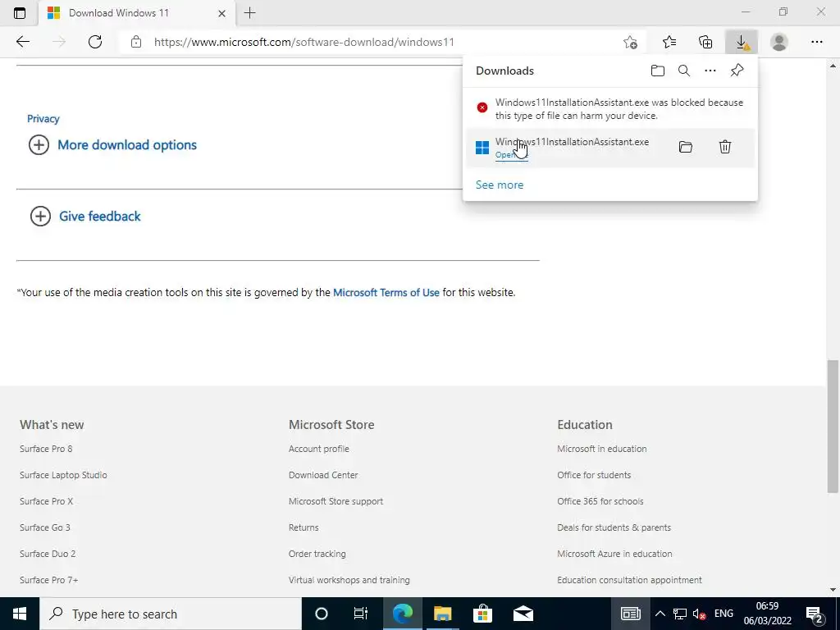Open File Explorer from taskbar
This screenshot has width=840, height=630.
[442, 614]
